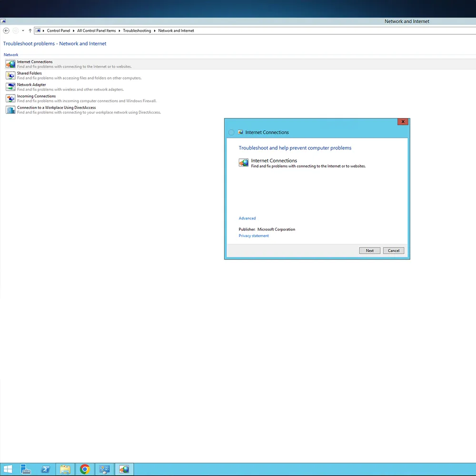
Task: Open the Shared Folders troubleshooter icon
Action: 10,75
